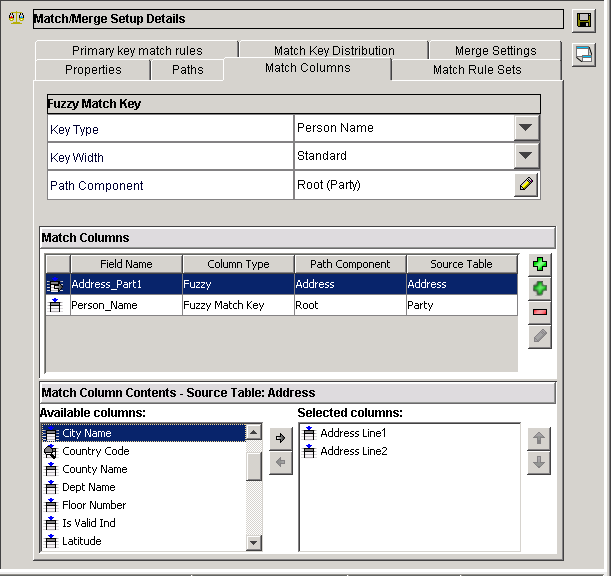Open the Key Type dropdown
The width and height of the screenshot is (611, 576).
[526, 128]
